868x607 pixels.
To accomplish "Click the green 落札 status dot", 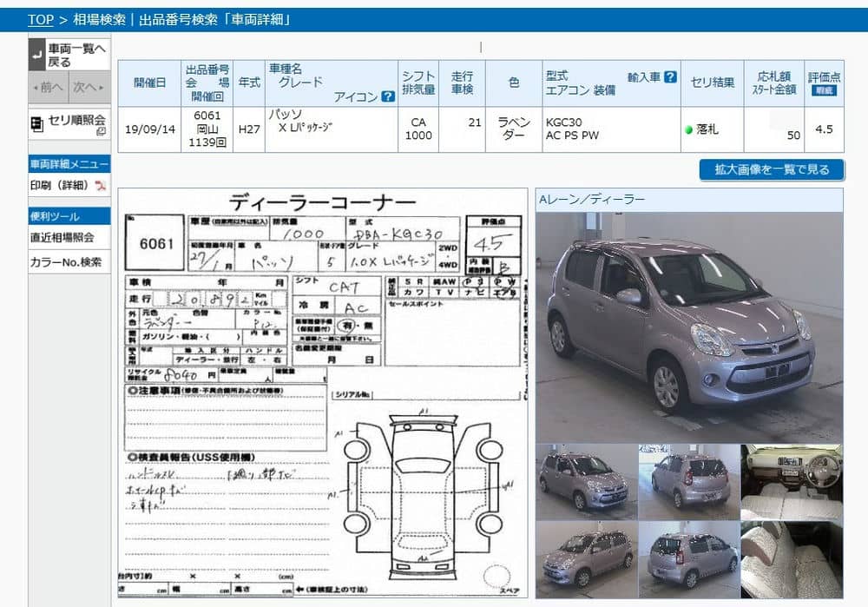I will click(x=688, y=129).
